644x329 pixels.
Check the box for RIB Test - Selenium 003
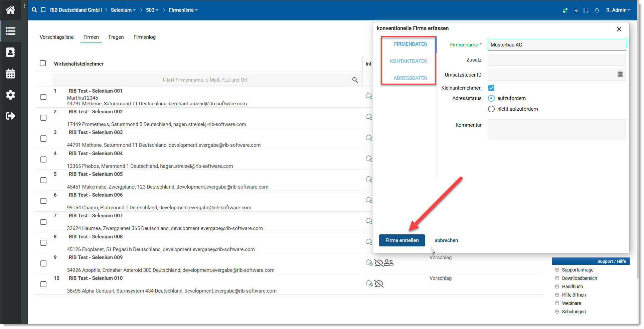click(43, 138)
